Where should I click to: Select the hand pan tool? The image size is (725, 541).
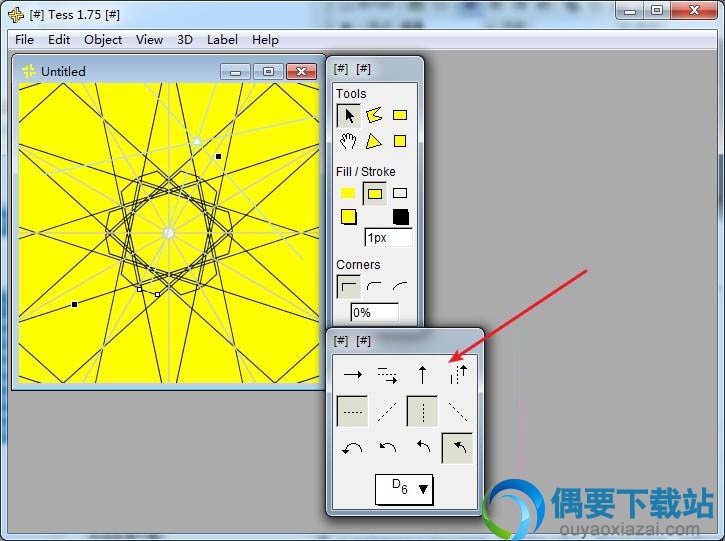pos(348,141)
